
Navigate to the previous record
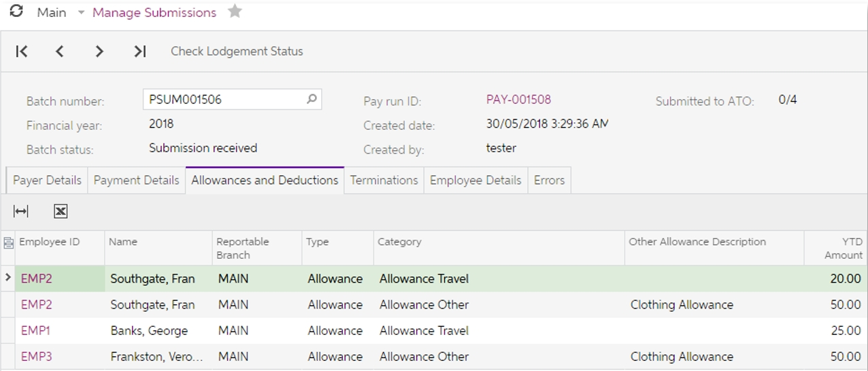pos(60,52)
